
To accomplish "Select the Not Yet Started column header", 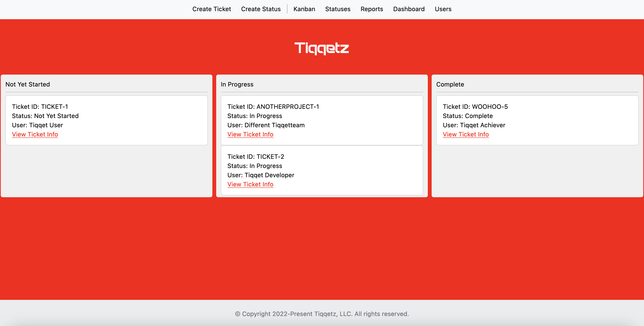I will click(28, 84).
